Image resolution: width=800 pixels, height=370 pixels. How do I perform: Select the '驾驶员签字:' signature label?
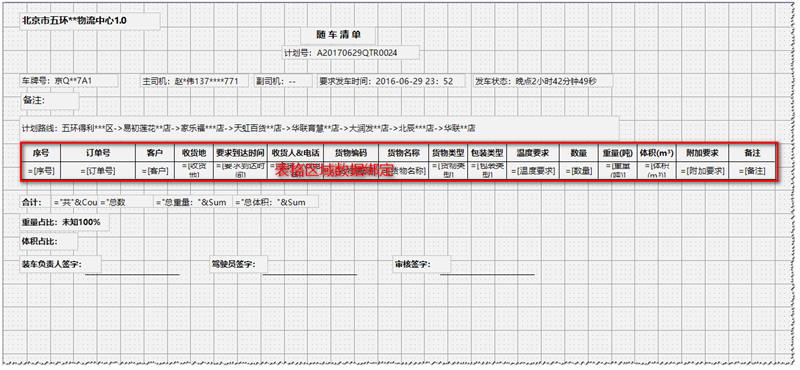pos(239,264)
